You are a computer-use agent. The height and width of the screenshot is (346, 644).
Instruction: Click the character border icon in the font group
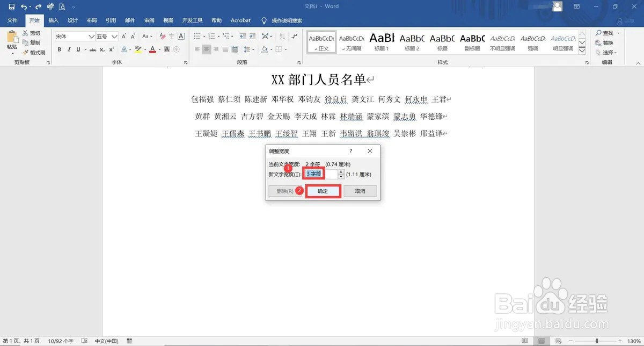point(181,36)
